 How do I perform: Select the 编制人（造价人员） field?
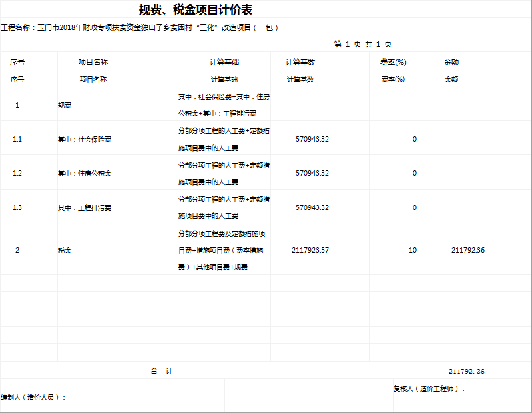pos(34,398)
